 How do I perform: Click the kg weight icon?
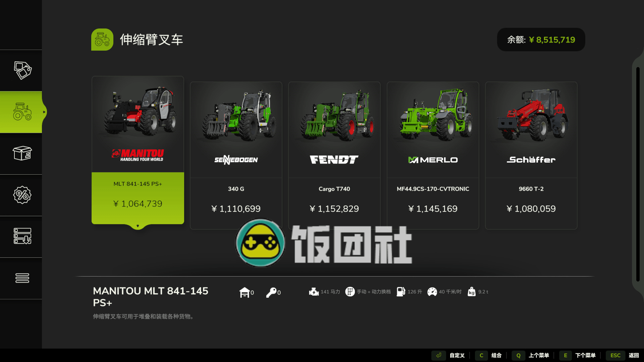pos(472,292)
